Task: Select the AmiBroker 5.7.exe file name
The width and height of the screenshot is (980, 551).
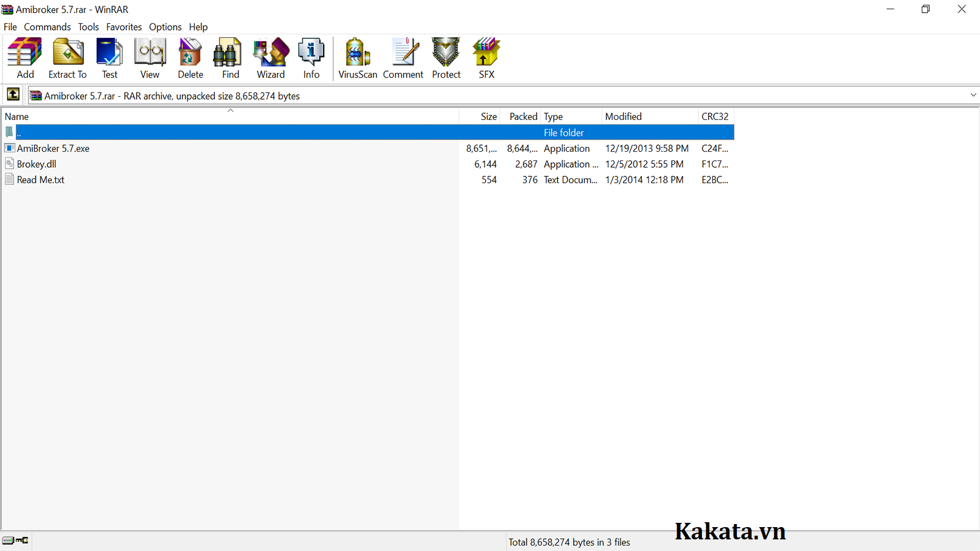Action: pyautogui.click(x=53, y=148)
